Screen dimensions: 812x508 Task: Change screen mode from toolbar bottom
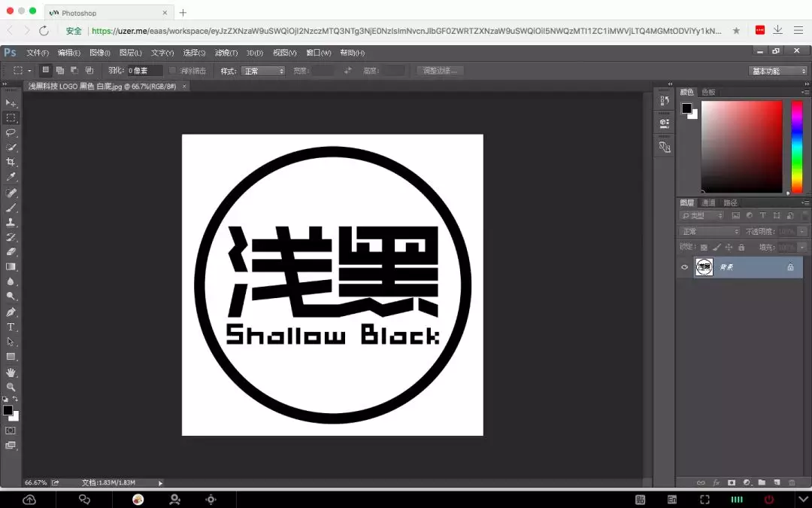click(11, 446)
